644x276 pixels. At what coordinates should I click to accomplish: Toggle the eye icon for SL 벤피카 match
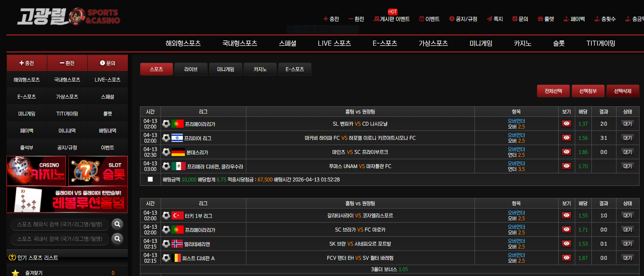coord(566,124)
